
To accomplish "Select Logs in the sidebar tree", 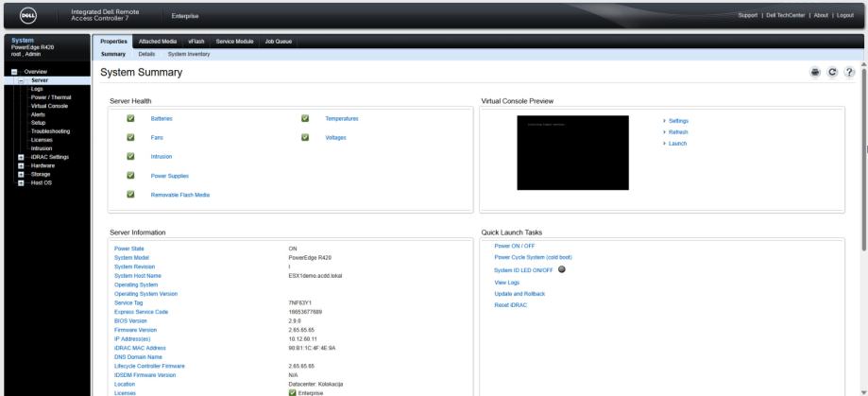I will tap(37, 89).
